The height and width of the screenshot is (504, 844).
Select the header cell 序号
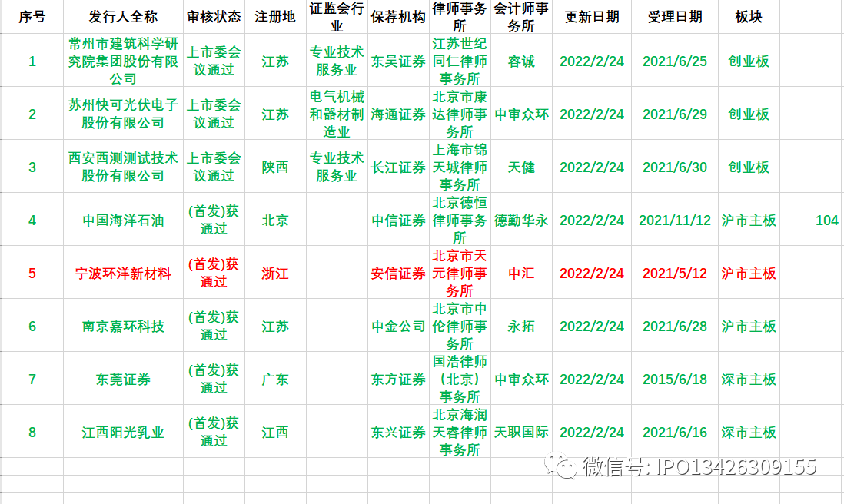pos(32,17)
